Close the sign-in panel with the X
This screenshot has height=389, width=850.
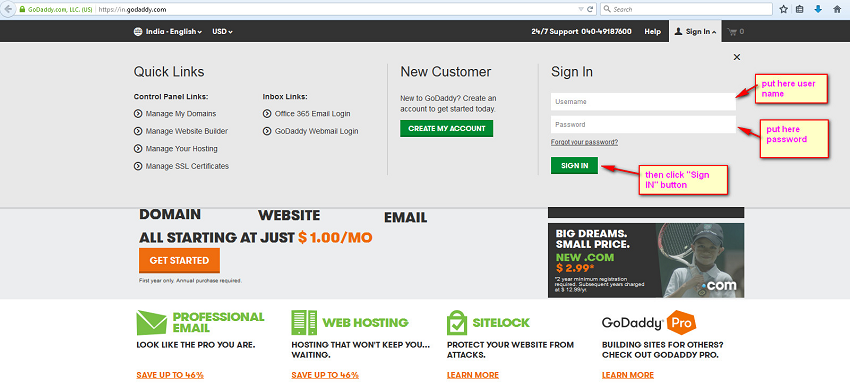click(736, 57)
